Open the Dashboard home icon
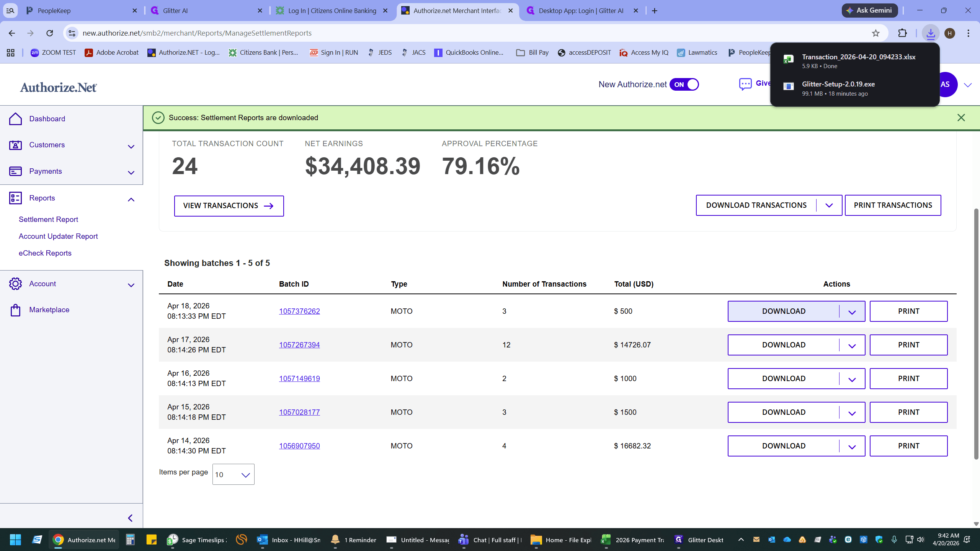The height and width of the screenshot is (551, 980). [x=15, y=119]
